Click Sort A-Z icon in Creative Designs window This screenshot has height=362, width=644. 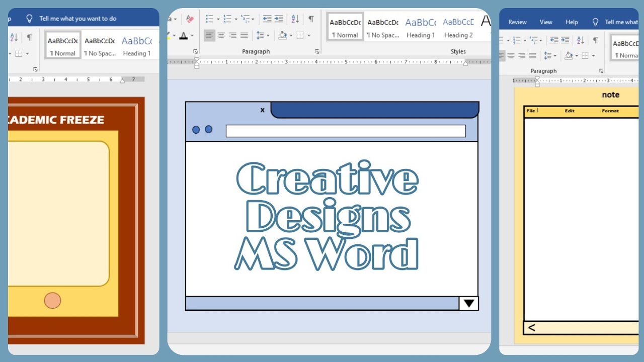pyautogui.click(x=295, y=19)
